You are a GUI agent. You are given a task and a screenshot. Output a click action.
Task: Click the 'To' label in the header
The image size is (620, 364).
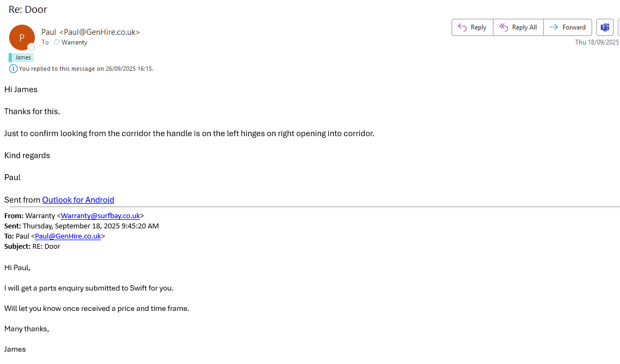(x=45, y=42)
